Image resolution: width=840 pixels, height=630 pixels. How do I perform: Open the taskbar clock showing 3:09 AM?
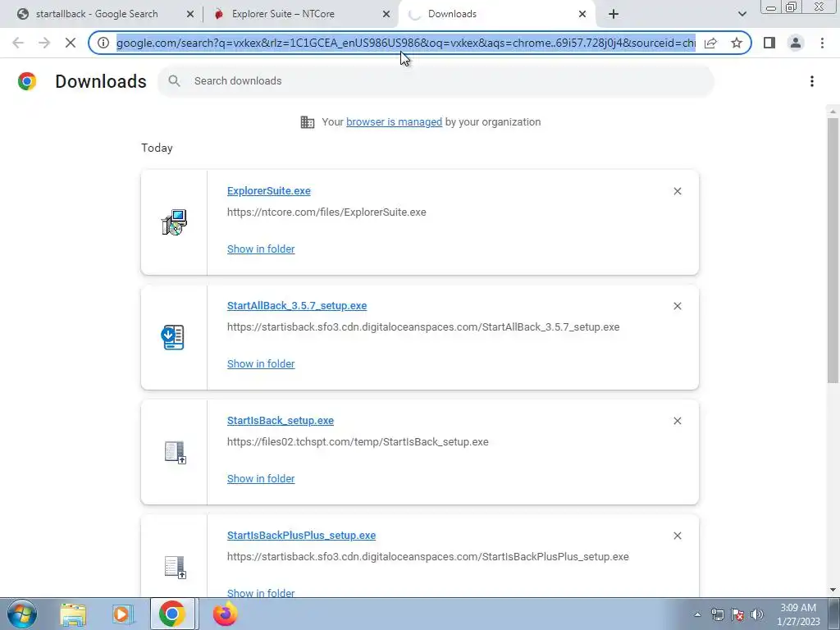pos(798,614)
